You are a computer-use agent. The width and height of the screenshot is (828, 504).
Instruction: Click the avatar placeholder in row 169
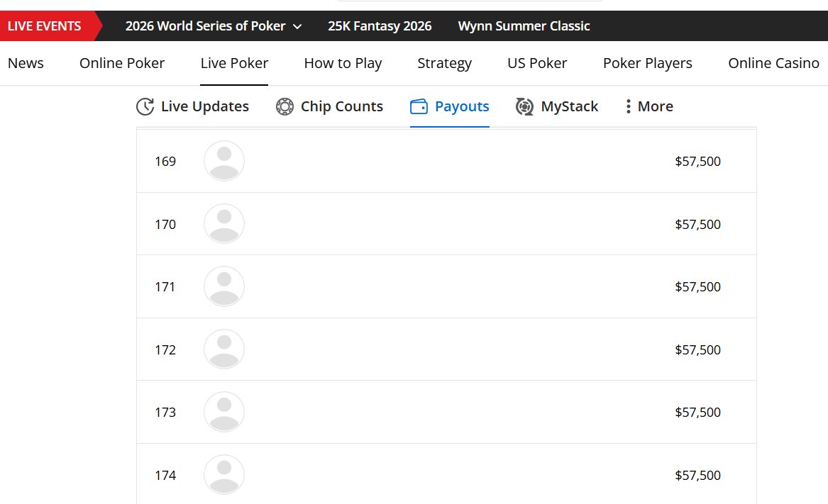pos(224,161)
